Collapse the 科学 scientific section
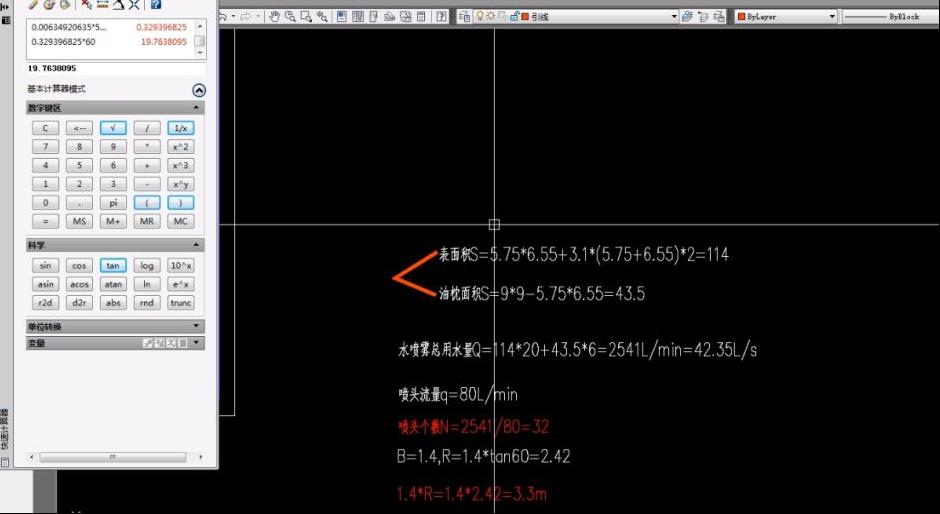940x514 pixels. (196, 245)
